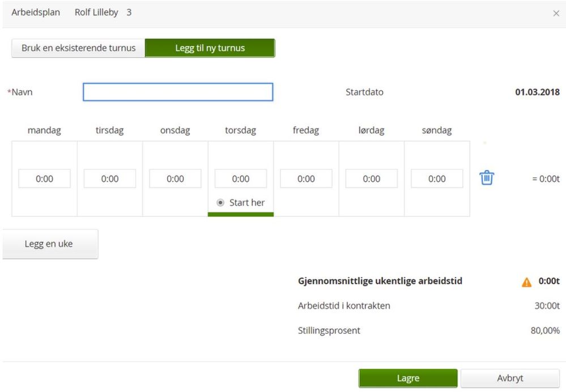566x392 pixels.
Task: Delete the week row with trash icon
Action: tap(487, 178)
